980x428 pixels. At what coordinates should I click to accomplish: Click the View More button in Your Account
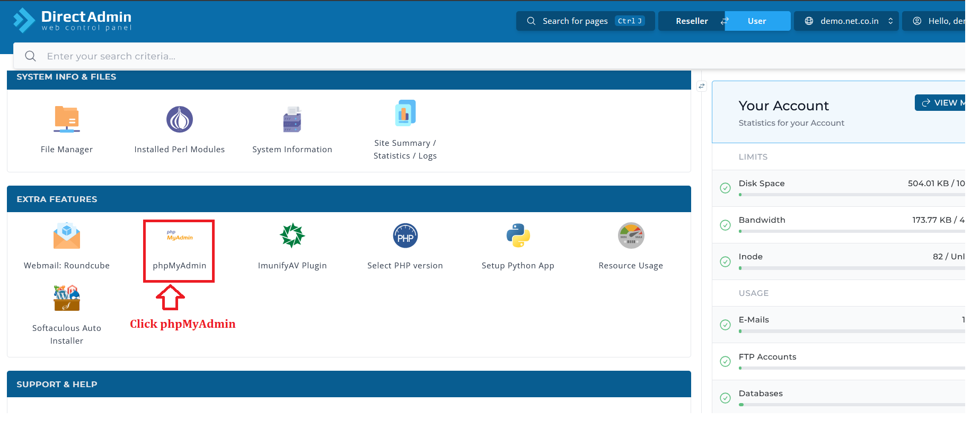pos(940,103)
